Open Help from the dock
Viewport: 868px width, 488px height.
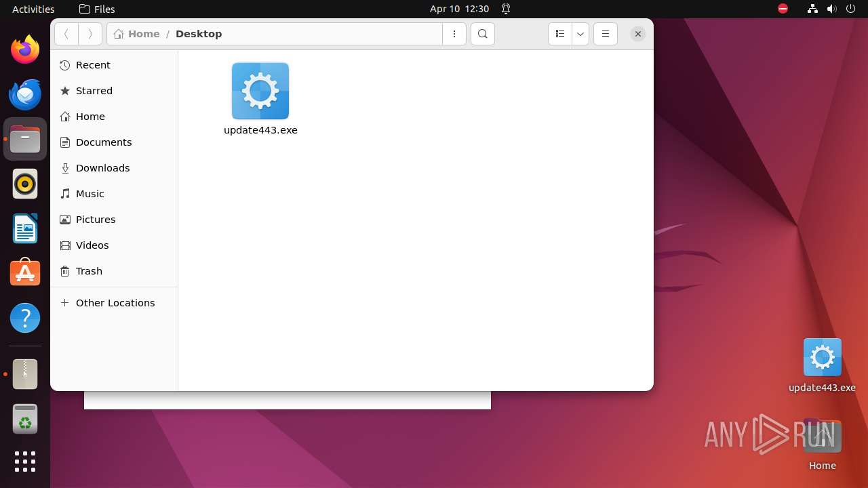click(25, 318)
